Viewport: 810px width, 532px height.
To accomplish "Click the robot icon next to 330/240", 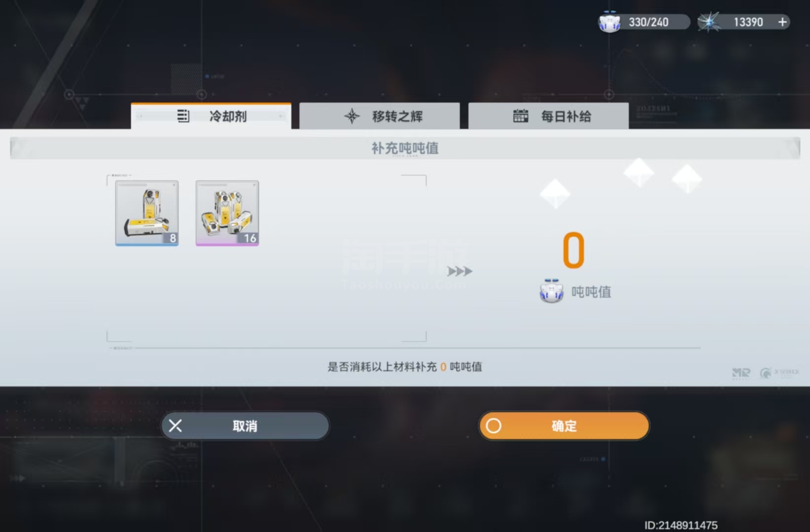I will coord(609,22).
